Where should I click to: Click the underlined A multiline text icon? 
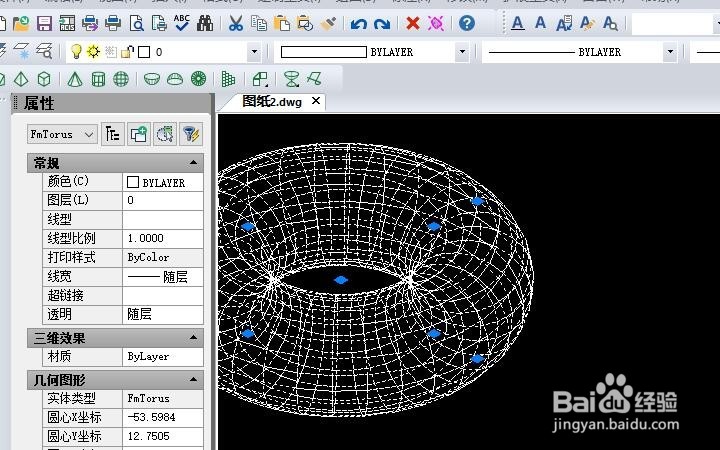point(518,23)
